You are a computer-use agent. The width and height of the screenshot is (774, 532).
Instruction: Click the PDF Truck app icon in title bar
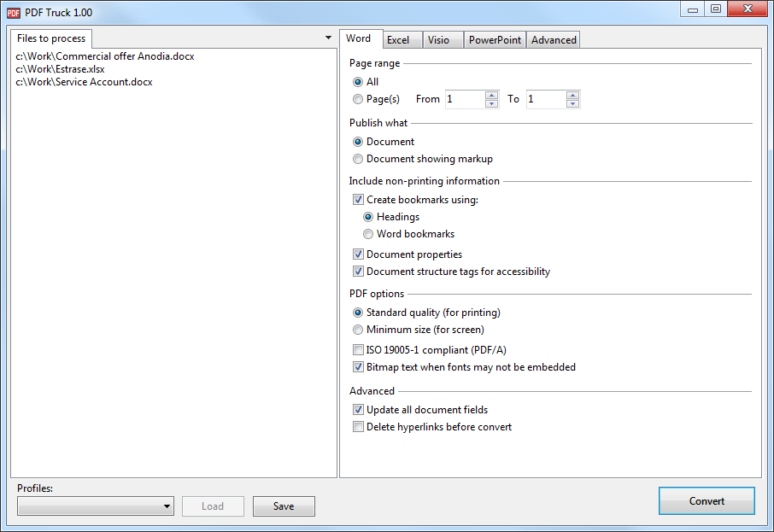point(14,13)
